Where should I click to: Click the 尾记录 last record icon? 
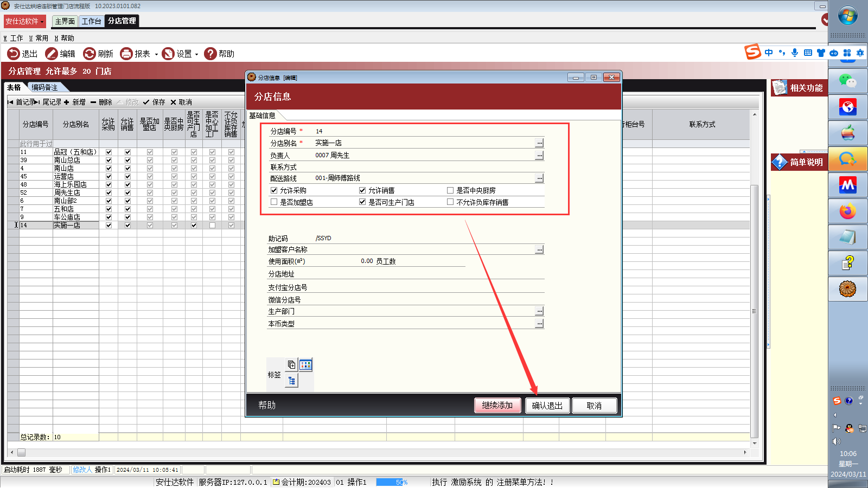[37, 102]
